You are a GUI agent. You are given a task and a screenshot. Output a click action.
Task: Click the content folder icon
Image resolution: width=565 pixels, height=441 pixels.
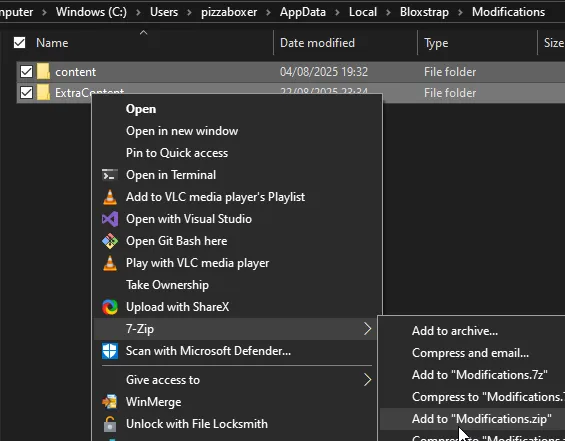click(x=43, y=71)
